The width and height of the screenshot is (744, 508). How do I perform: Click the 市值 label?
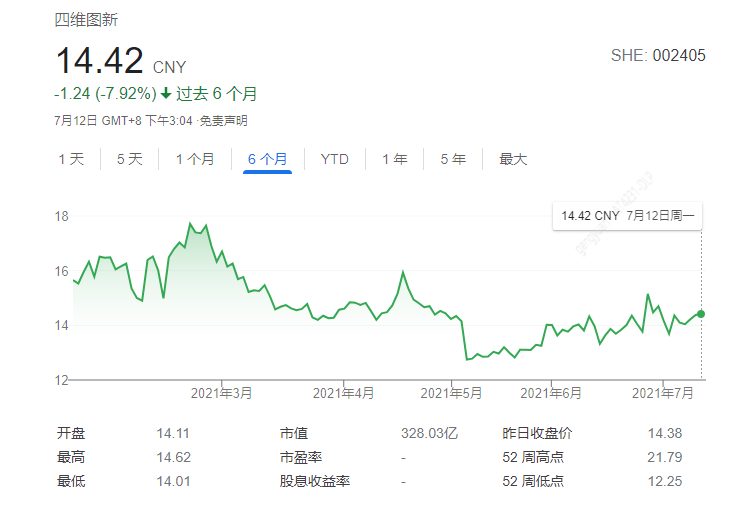pos(294,433)
